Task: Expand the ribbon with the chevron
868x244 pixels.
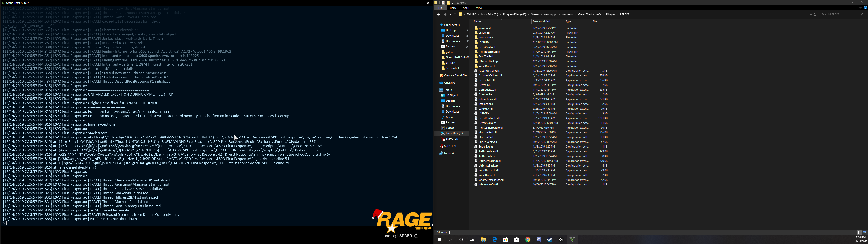Action: pyautogui.click(x=860, y=8)
